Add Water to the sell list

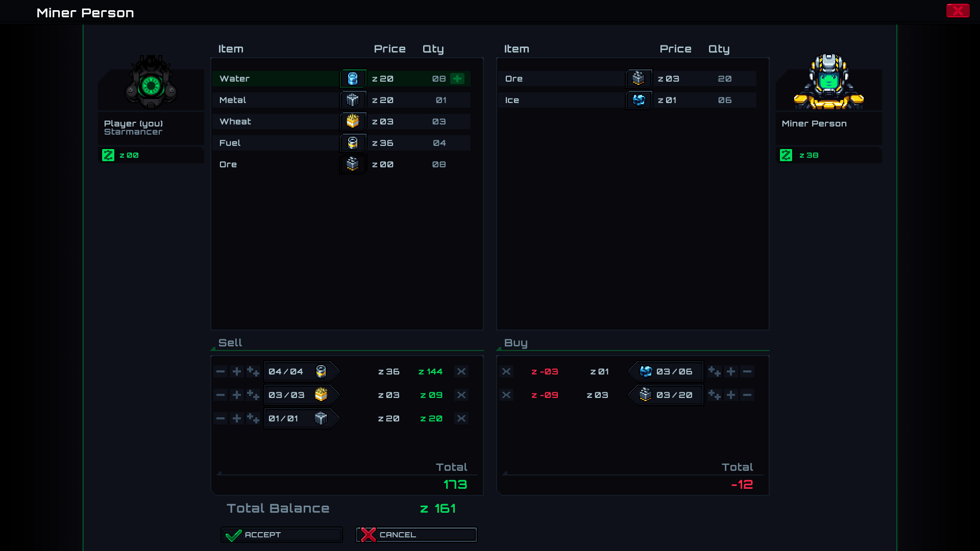click(x=457, y=79)
